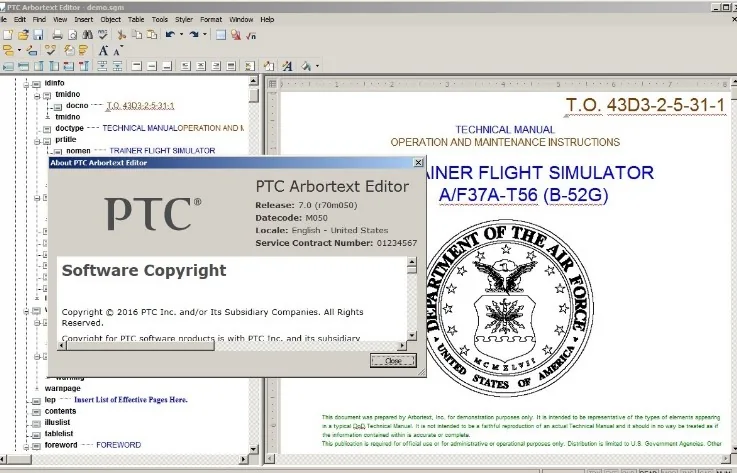The height and width of the screenshot is (473, 737).
Task: Click the Close button in About dialog
Action: tap(393, 361)
